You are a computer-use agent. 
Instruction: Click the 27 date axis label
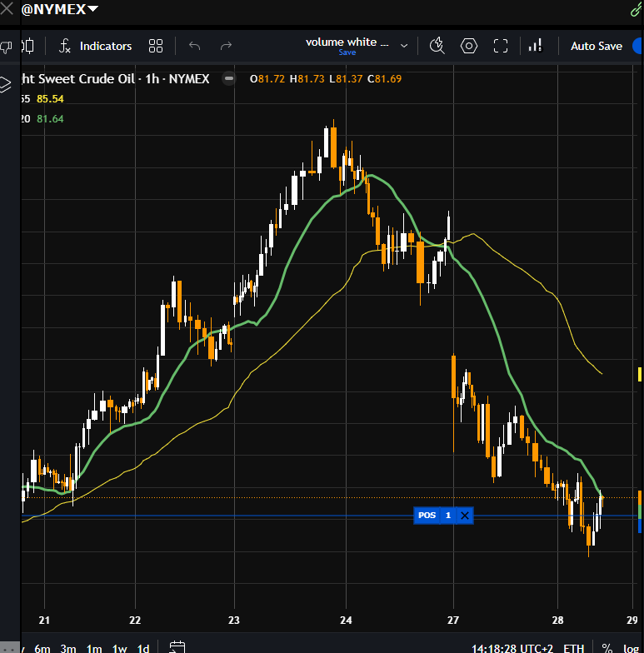click(453, 620)
